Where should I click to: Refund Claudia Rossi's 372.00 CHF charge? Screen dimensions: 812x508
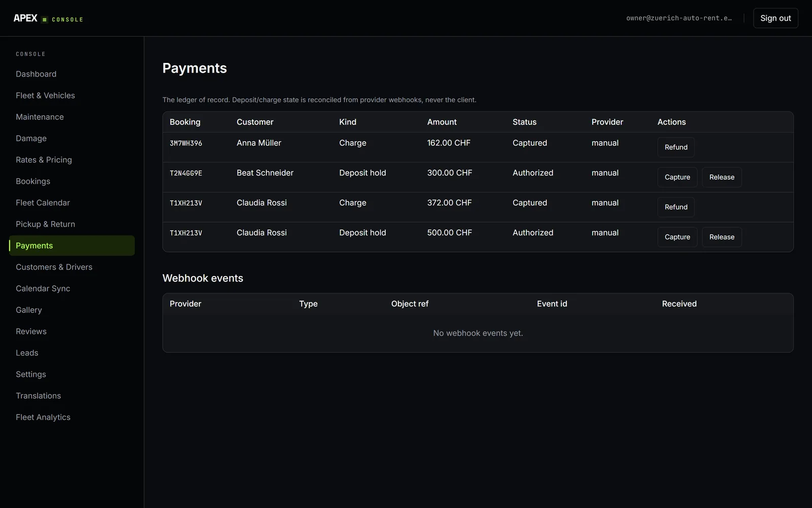(676, 207)
